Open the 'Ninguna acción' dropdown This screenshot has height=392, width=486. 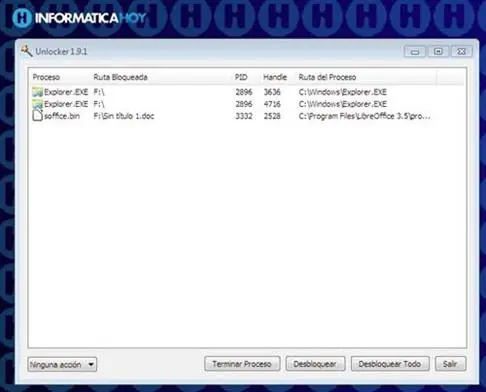[62, 364]
